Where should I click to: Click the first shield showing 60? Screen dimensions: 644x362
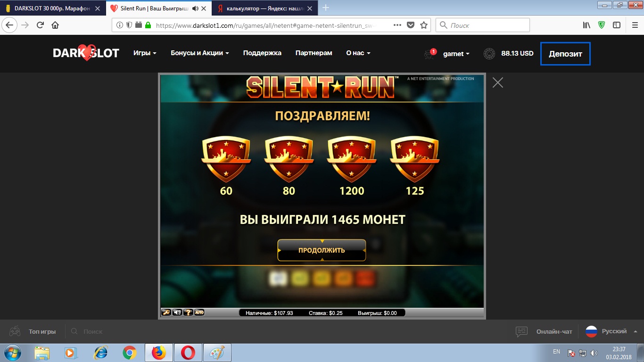[226, 160]
